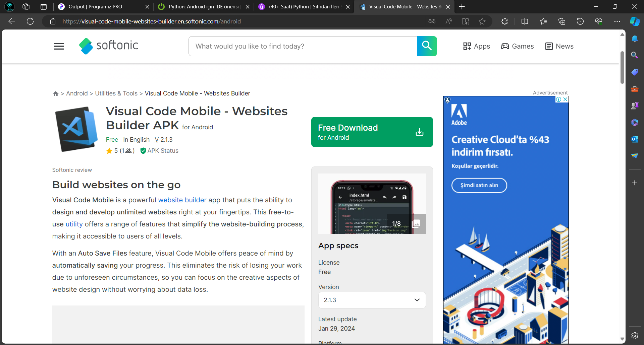Viewport: 644px width, 345px height.
Task: Open sidebar settings gear
Action: [635, 336]
